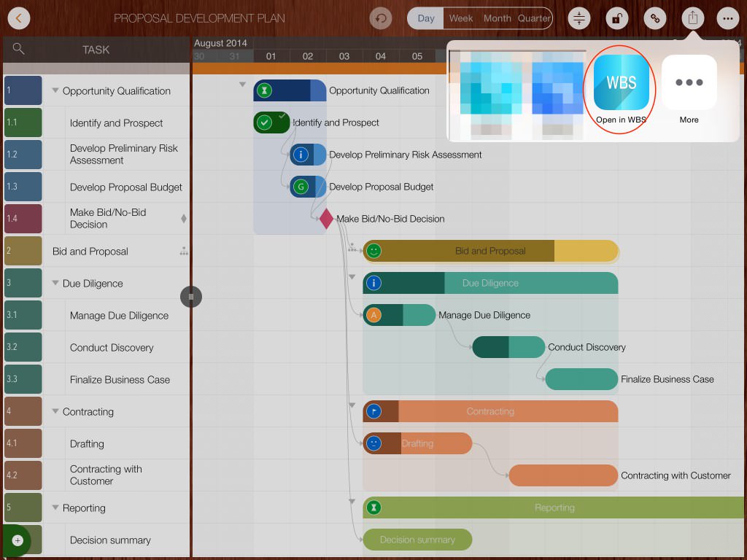Image resolution: width=747 pixels, height=560 pixels.
Task: Select the Conduct Discovery task row
Action: pos(112,348)
